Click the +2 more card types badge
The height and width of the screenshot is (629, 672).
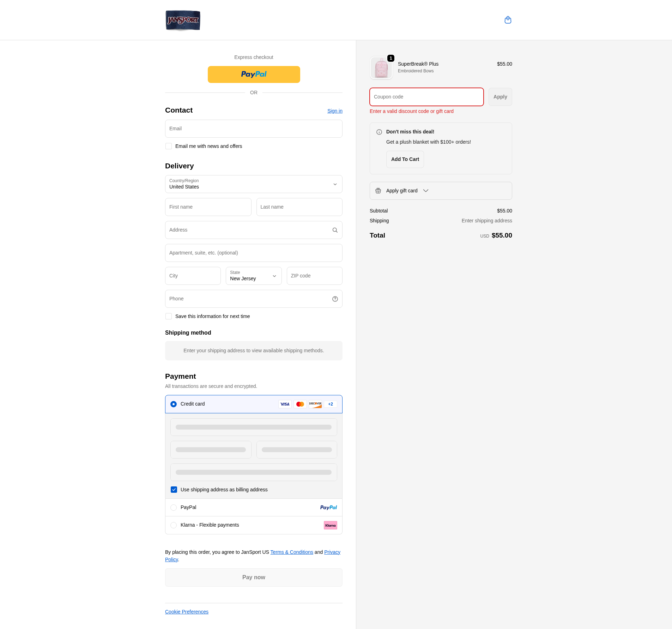coord(330,404)
